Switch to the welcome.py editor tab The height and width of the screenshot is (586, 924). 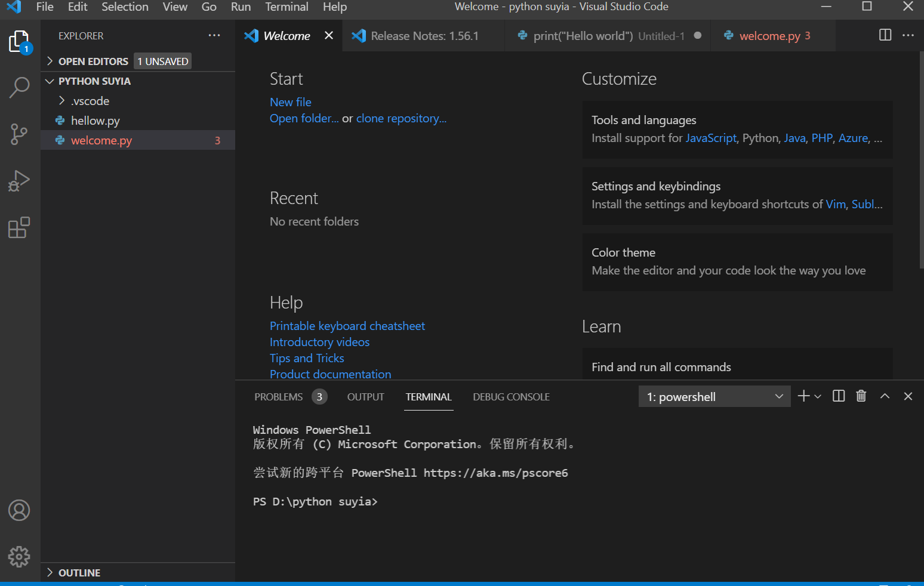coord(774,36)
